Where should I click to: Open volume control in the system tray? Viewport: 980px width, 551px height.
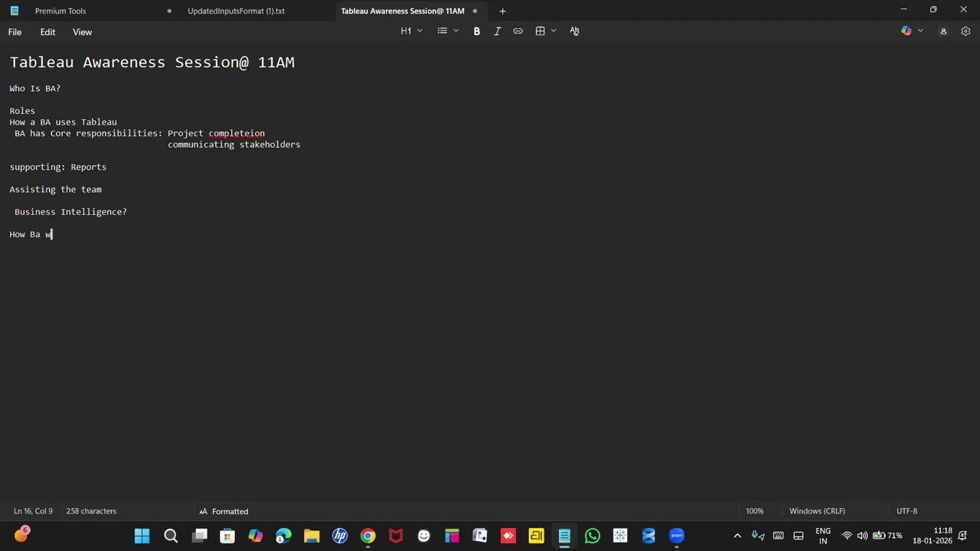(x=862, y=536)
